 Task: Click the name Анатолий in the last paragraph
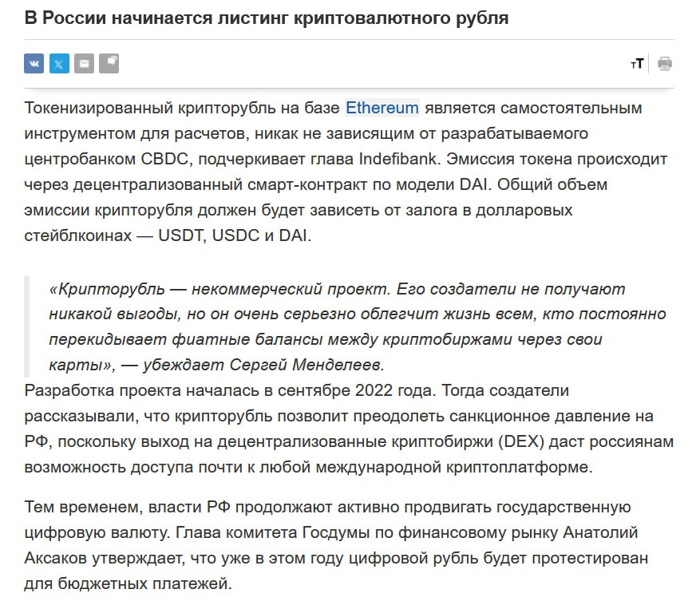600,532
